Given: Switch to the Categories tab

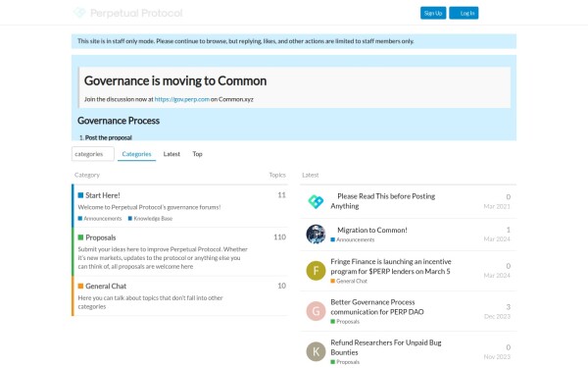Looking at the screenshot, I should [x=136, y=154].
